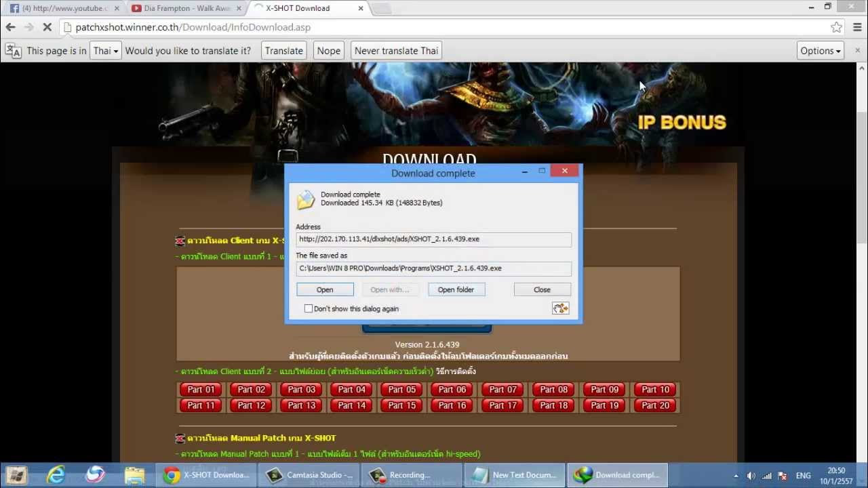
Task: Open File Explorer from taskbar
Action: pyautogui.click(x=134, y=475)
